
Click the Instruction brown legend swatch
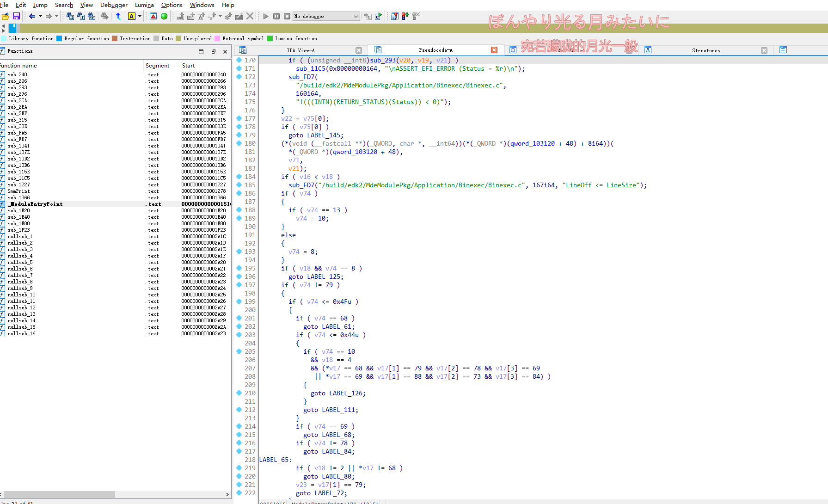pos(115,38)
